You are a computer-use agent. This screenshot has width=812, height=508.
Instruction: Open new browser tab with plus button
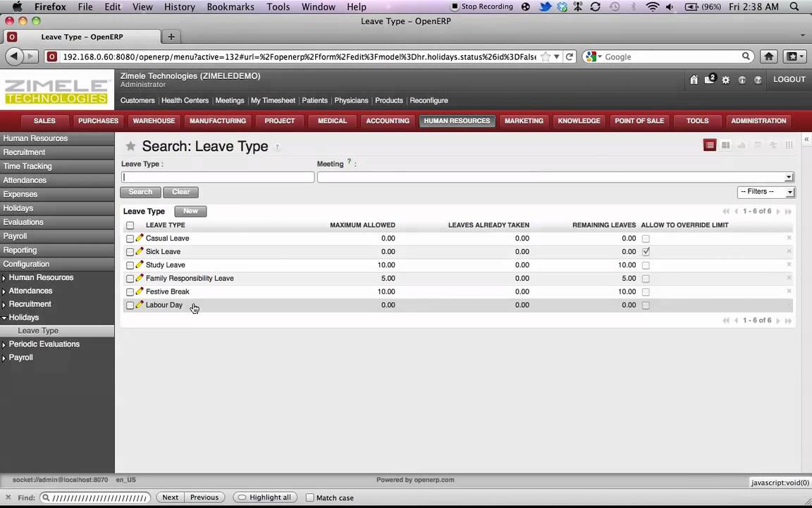click(171, 36)
